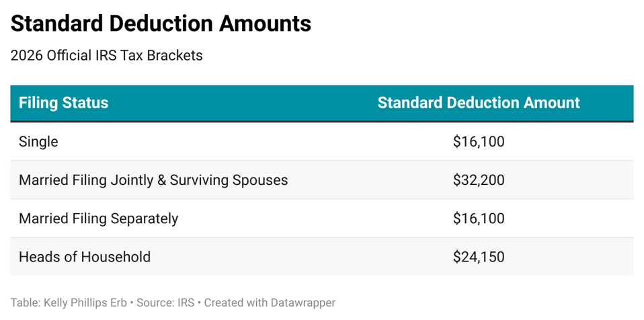644x320 pixels.
Task: Click the word Single in the table
Action: 38,142
